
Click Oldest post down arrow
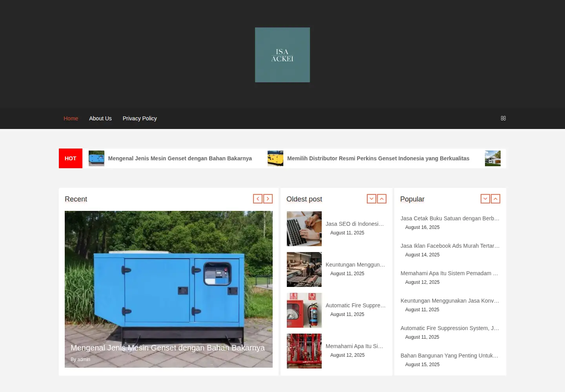[x=372, y=199]
